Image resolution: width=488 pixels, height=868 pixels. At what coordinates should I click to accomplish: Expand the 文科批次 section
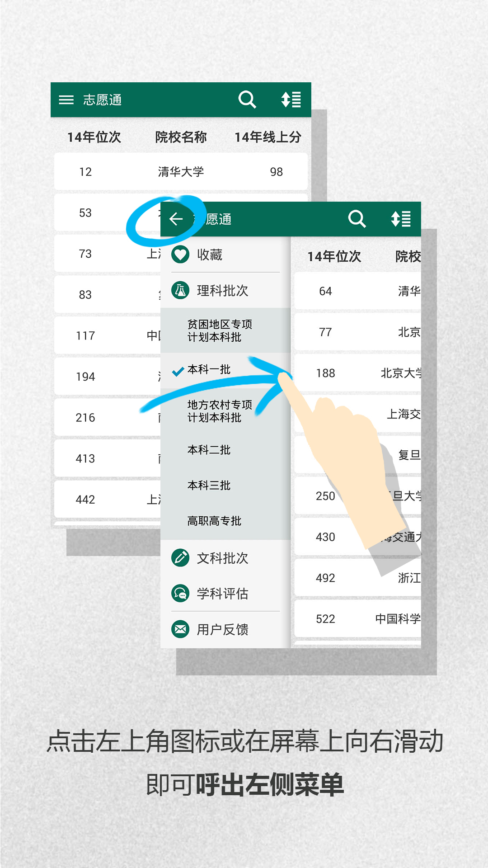tap(222, 558)
